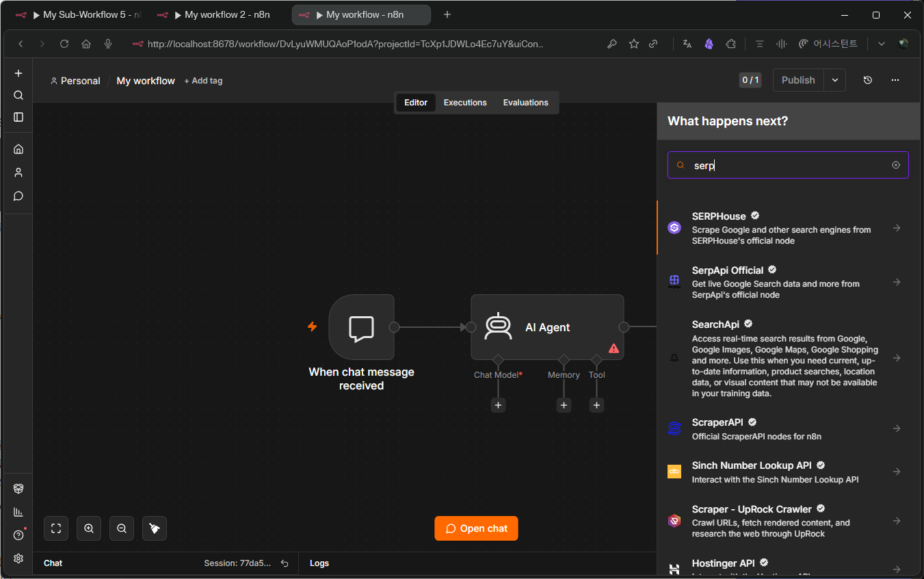Click the AI Agent red warning triangle

click(x=613, y=348)
